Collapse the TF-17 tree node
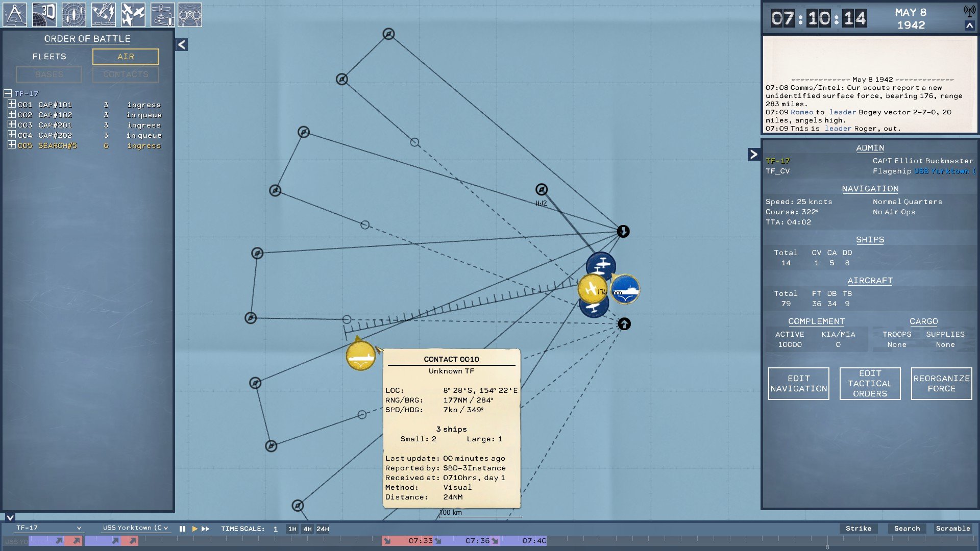This screenshot has height=551, width=980. (8, 93)
